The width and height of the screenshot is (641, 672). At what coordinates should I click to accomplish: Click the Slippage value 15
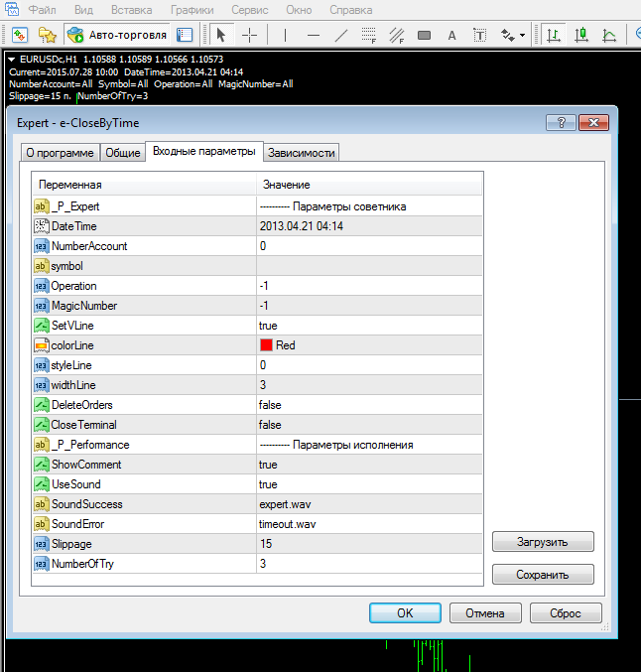[266, 544]
